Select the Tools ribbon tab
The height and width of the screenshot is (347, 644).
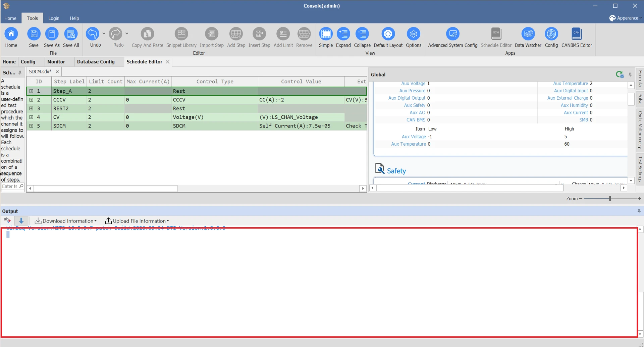(32, 18)
